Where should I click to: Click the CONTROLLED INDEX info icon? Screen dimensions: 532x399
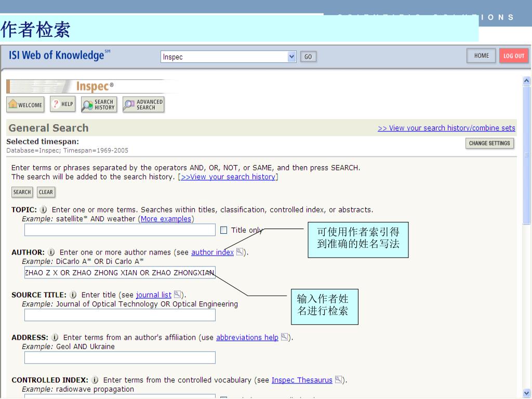click(x=95, y=380)
